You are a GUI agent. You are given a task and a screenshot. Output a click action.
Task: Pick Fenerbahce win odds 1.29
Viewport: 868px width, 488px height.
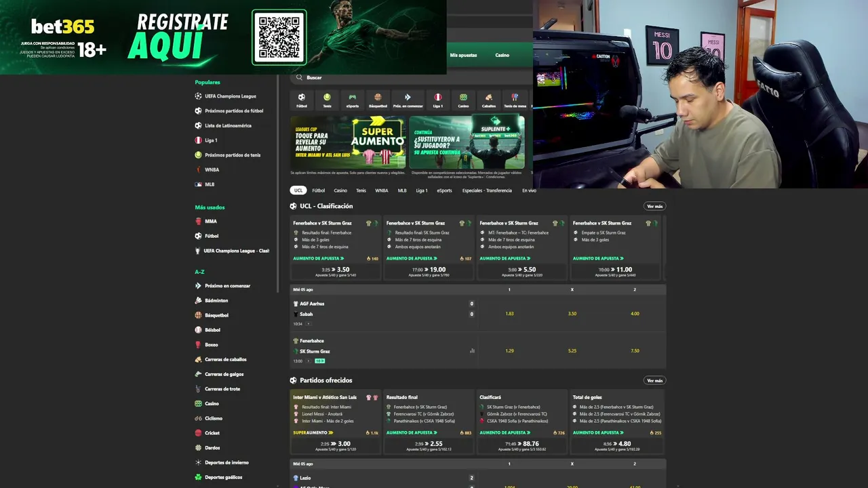509,351
